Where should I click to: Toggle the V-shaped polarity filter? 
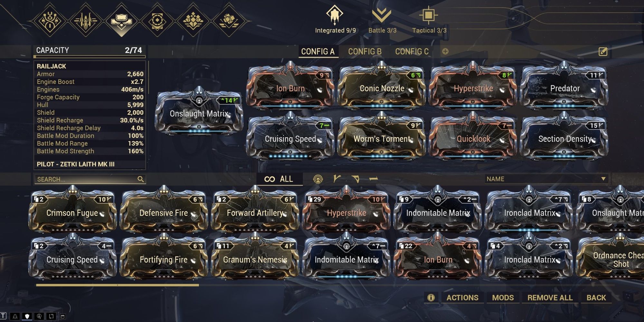(355, 179)
